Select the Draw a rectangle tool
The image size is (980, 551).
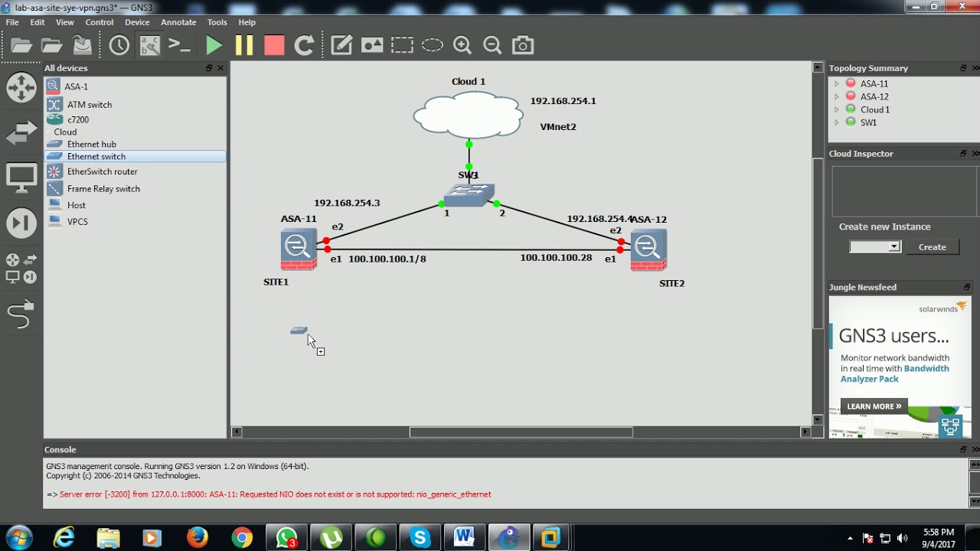[402, 45]
